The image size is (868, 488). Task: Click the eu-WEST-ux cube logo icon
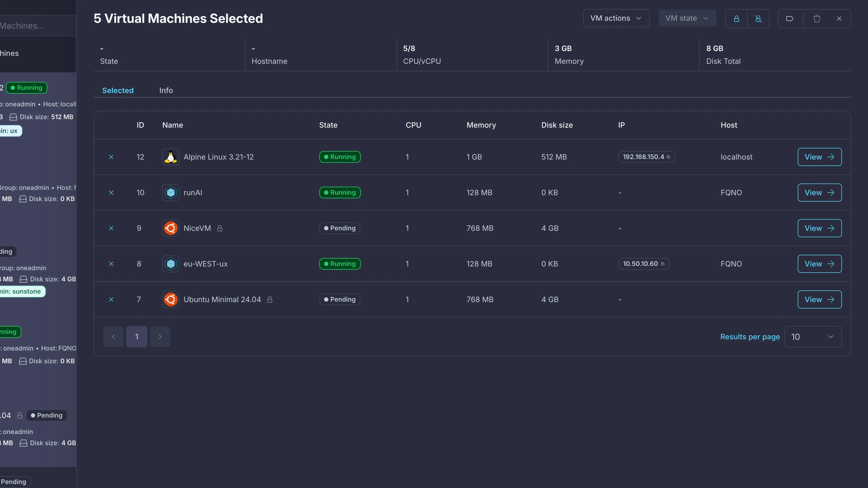point(171,264)
